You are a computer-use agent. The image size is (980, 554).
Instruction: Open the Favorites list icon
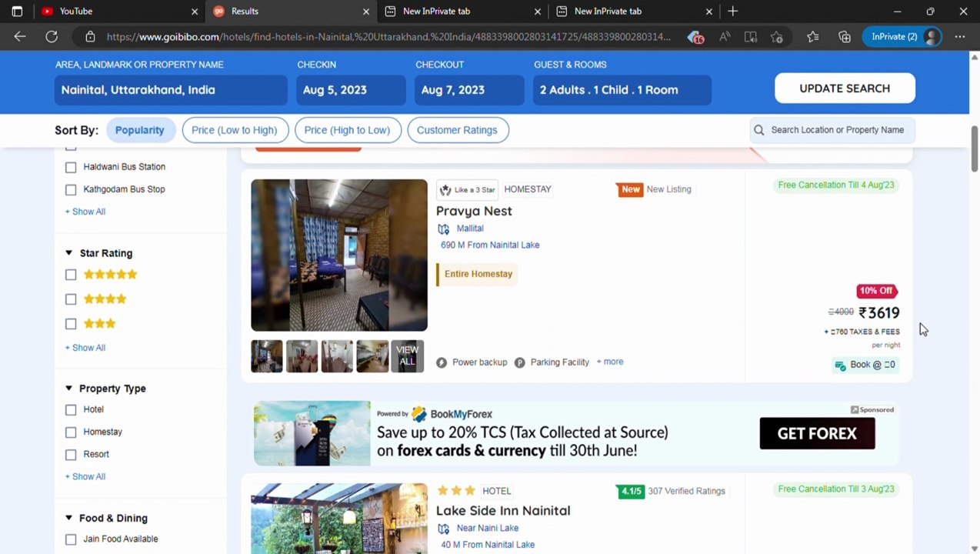pyautogui.click(x=813, y=36)
